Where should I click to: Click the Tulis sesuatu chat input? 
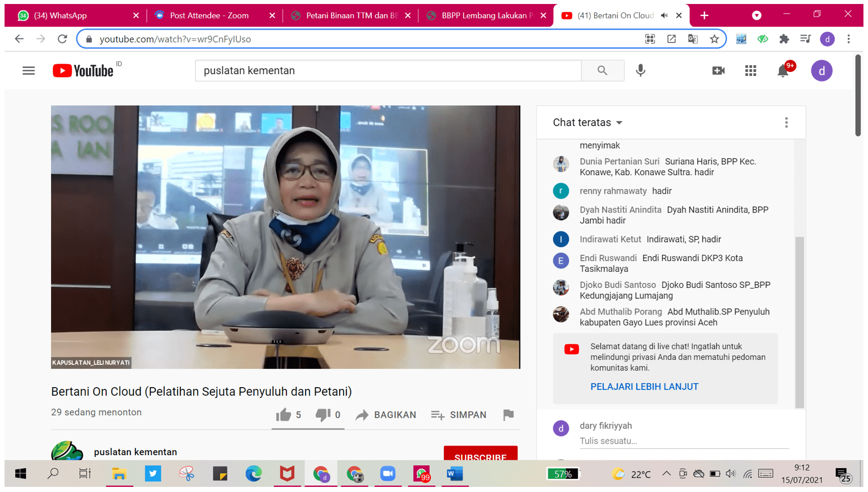point(680,441)
